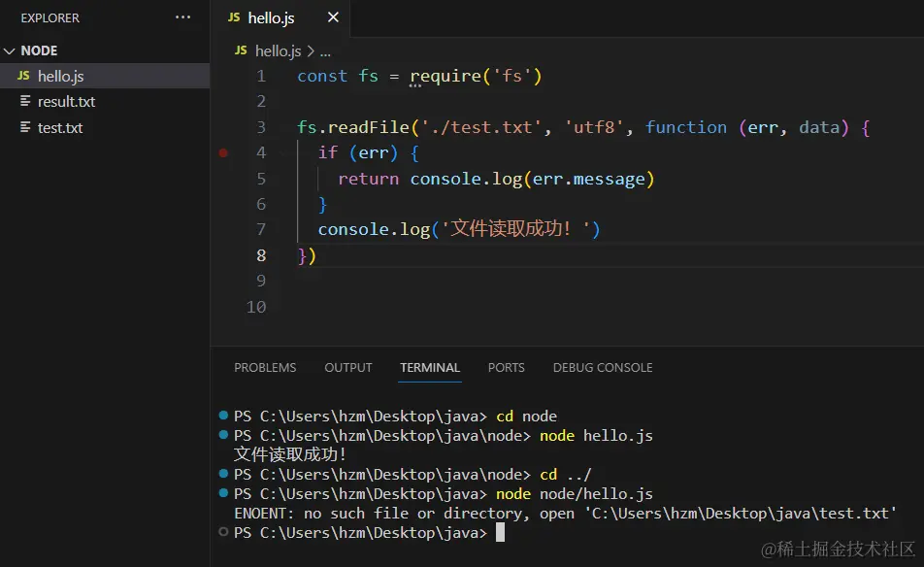This screenshot has width=924, height=567.
Task: Click hello.js in the breadcrumb path
Action: tap(279, 51)
